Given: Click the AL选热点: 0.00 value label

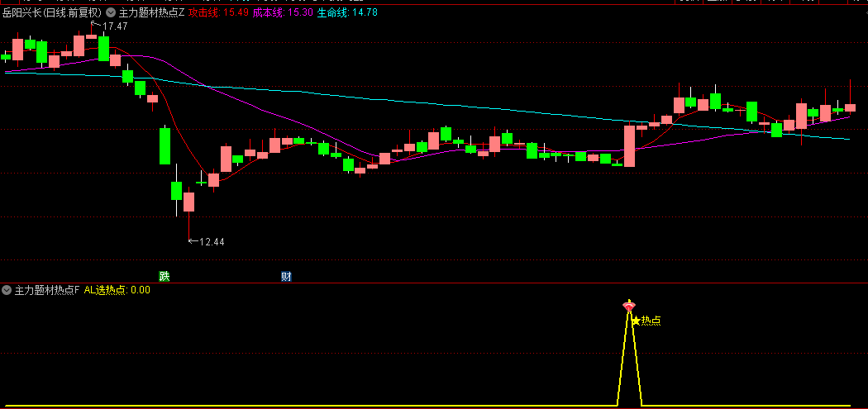Looking at the screenshot, I should (x=117, y=289).
